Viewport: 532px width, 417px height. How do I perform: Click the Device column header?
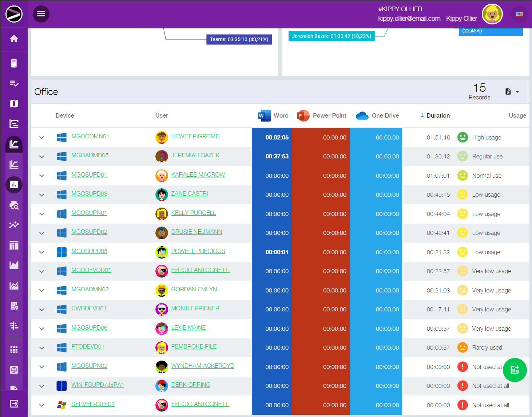click(x=65, y=115)
